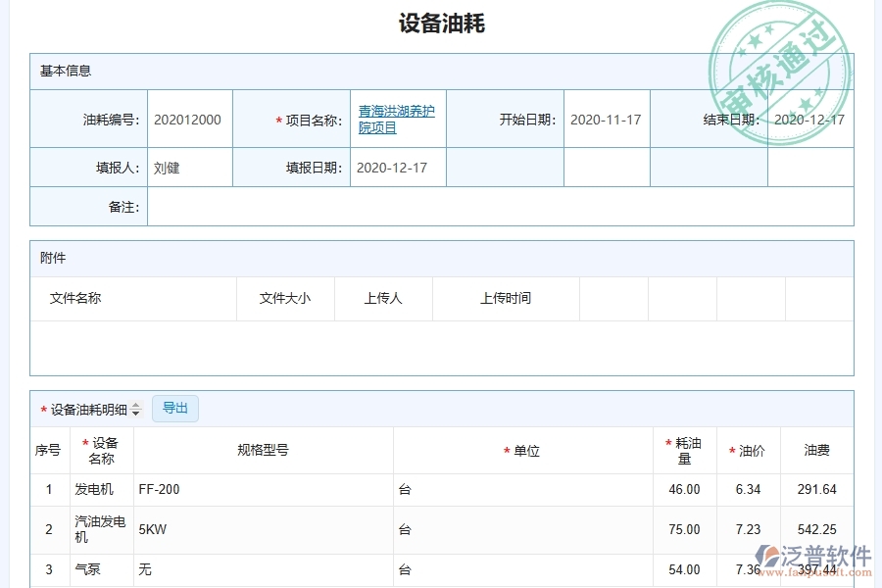
Task: Click the 开始日期 field showing 2020-11-17
Action: 606,118
